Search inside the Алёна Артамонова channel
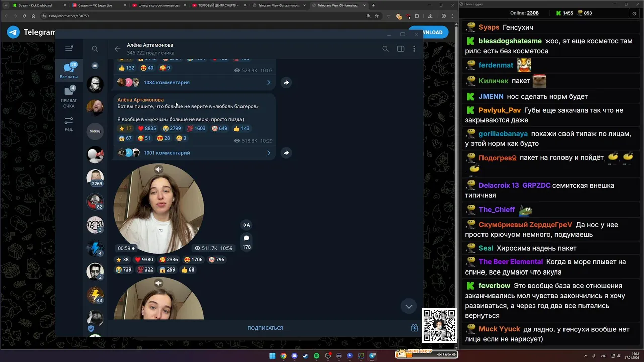Image resolution: width=644 pixels, height=362 pixels. pyautogui.click(x=385, y=49)
